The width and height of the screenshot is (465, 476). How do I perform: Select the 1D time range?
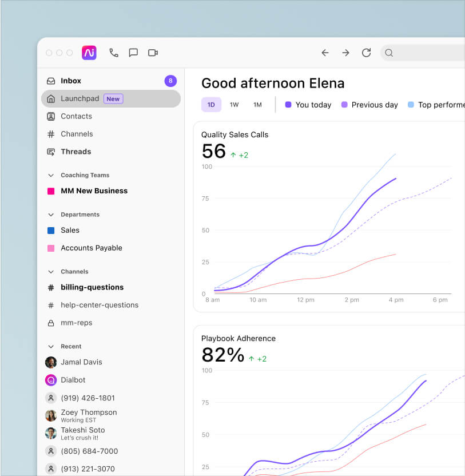click(x=211, y=105)
